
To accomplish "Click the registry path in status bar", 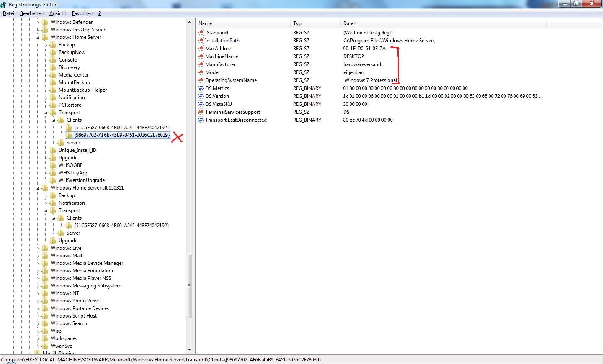I will click(161, 359).
